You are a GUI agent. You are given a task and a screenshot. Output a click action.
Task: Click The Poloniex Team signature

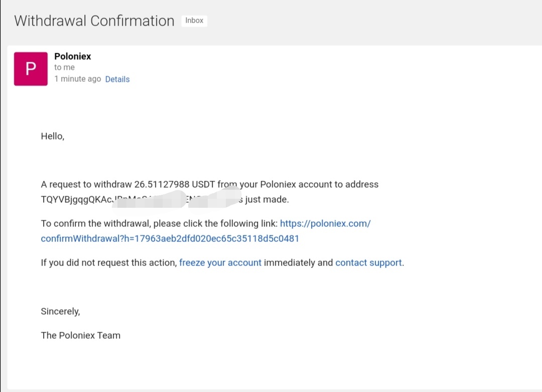[80, 335]
